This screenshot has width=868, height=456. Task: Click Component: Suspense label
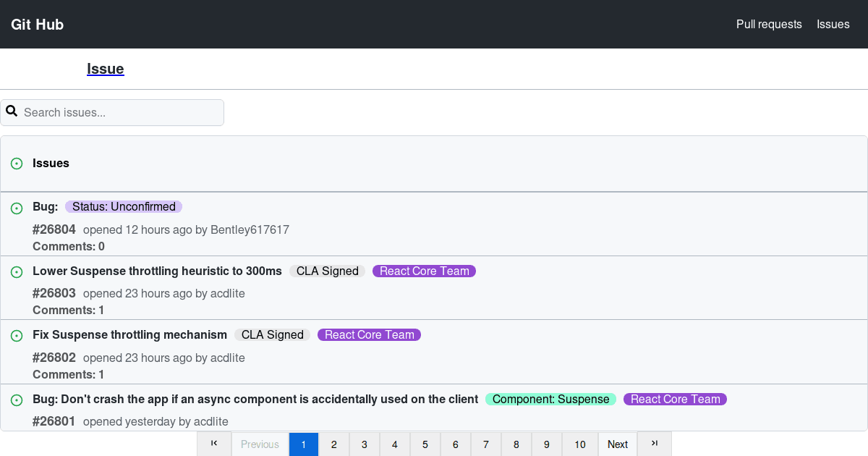(550, 399)
